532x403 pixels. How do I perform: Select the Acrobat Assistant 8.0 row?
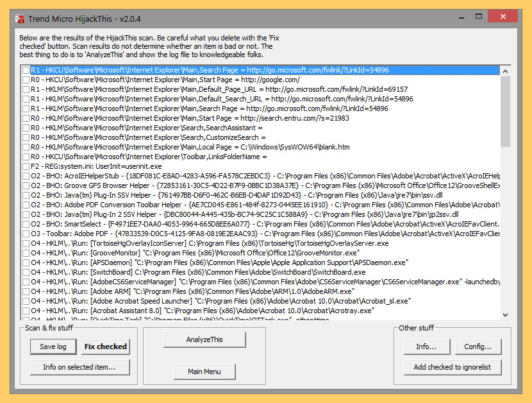(x=261, y=311)
